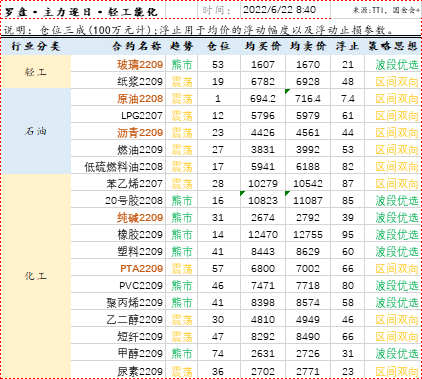
Task: Select the 原油2208 contract name cell
Action: (x=118, y=98)
